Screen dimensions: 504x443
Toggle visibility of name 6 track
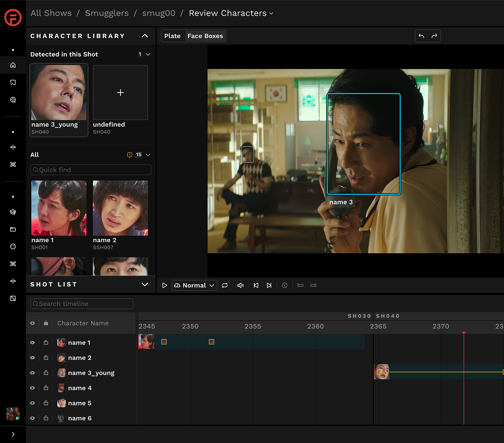pos(32,418)
